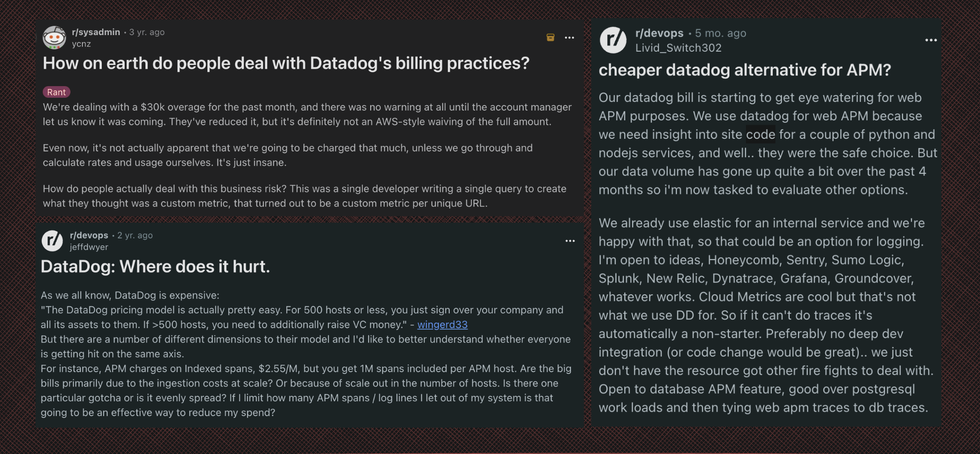Visit user ycnz's profile
This screenshot has height=454, width=980.
81,44
